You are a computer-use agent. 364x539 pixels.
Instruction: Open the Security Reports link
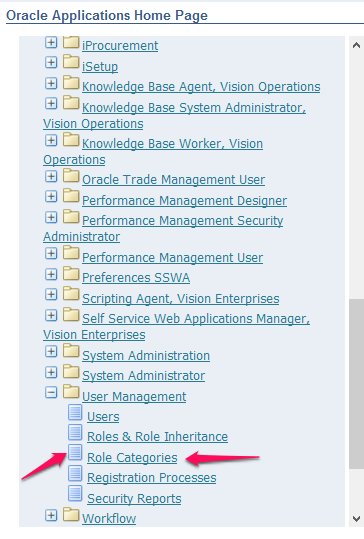pos(134,498)
